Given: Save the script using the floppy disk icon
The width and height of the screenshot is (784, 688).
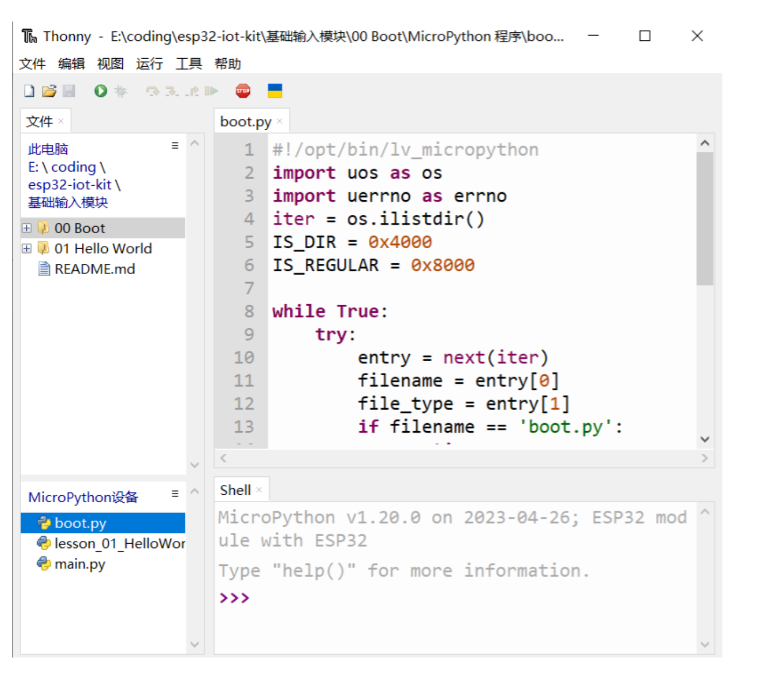Looking at the screenshot, I should [x=69, y=90].
